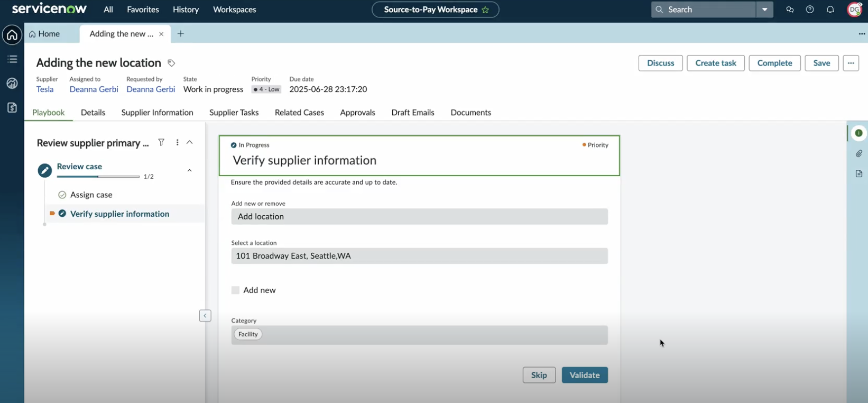This screenshot has width=868, height=403.
Task: Open playbook vertical dots menu
Action: tap(177, 142)
